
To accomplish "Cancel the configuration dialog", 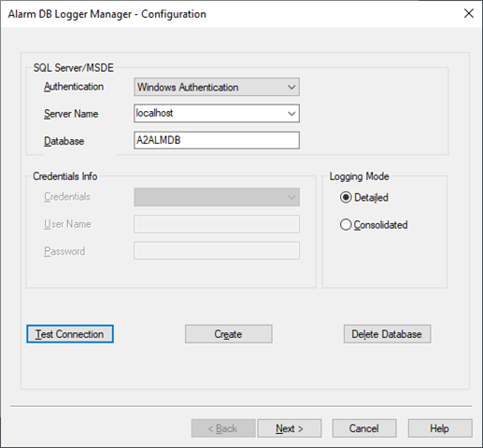I will 364,428.
